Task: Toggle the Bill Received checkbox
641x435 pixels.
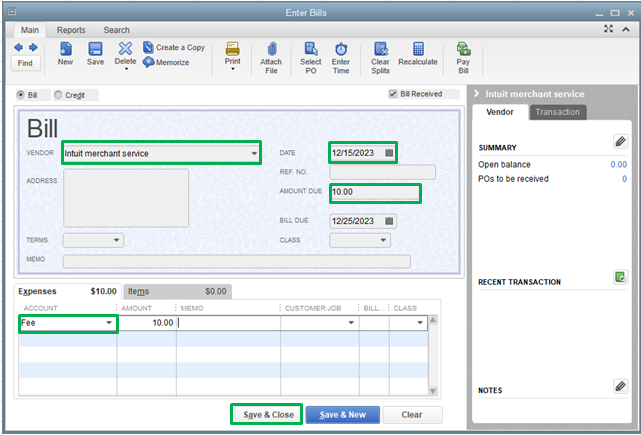Action: (x=393, y=94)
